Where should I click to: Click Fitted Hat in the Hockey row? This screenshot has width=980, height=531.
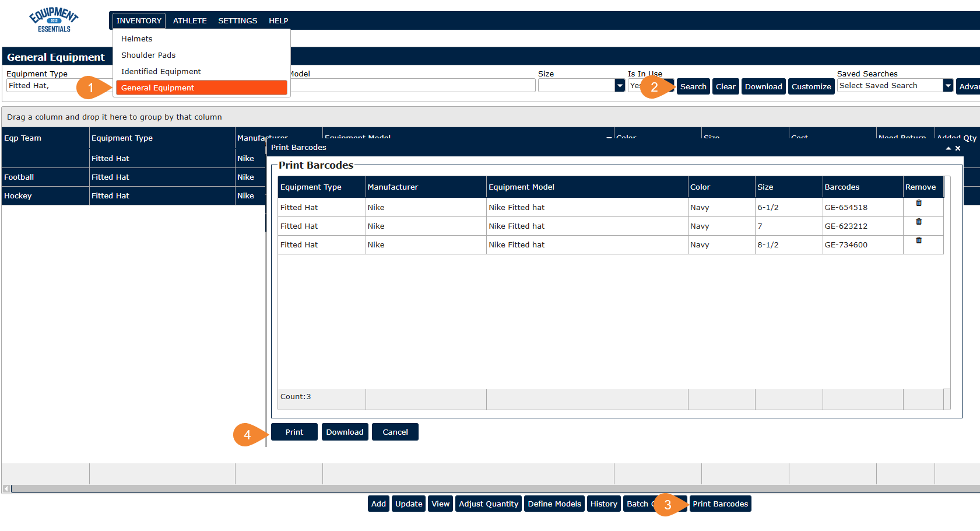pos(162,196)
